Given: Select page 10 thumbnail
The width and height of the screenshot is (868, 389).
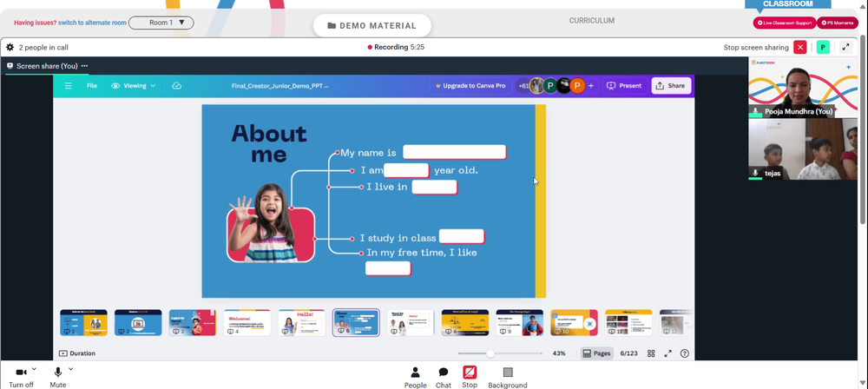Looking at the screenshot, I should tap(574, 322).
